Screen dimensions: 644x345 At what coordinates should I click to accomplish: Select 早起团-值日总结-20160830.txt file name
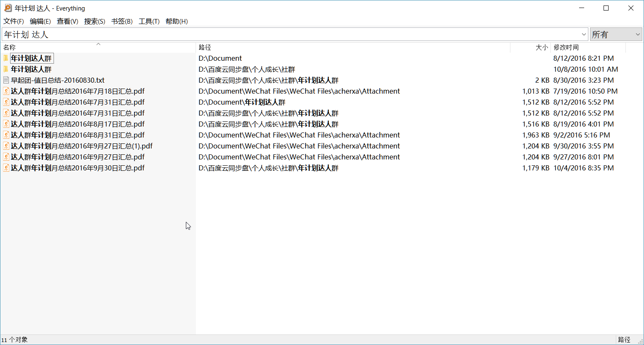[x=58, y=80]
